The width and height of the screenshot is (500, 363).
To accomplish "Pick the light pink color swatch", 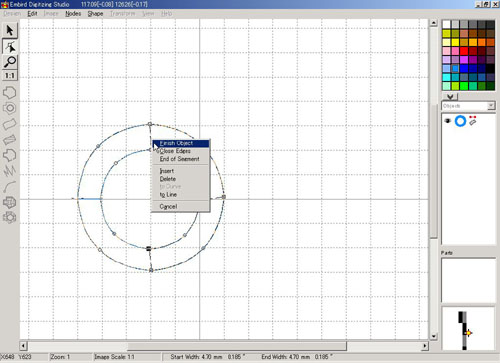I will [446, 51].
